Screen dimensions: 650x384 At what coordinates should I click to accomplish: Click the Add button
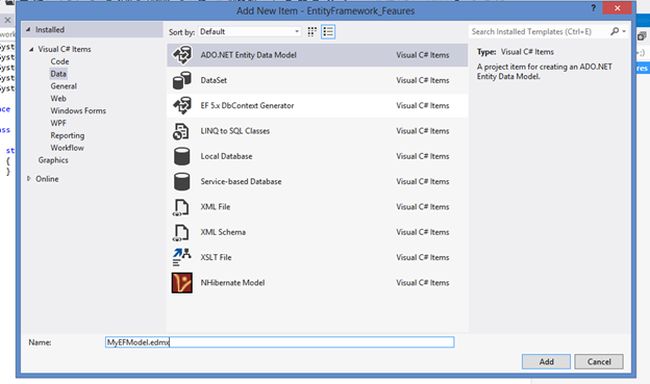pyautogui.click(x=546, y=362)
